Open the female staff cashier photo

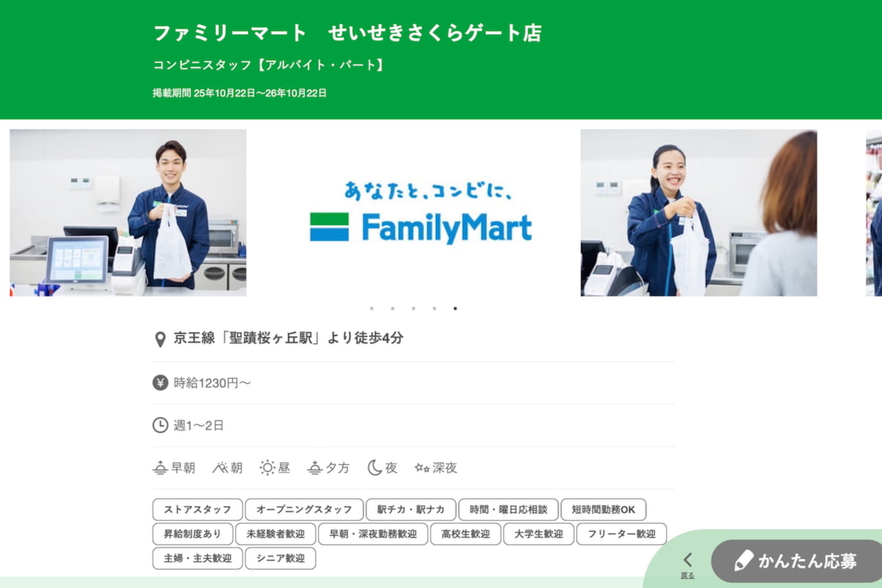coord(698,213)
